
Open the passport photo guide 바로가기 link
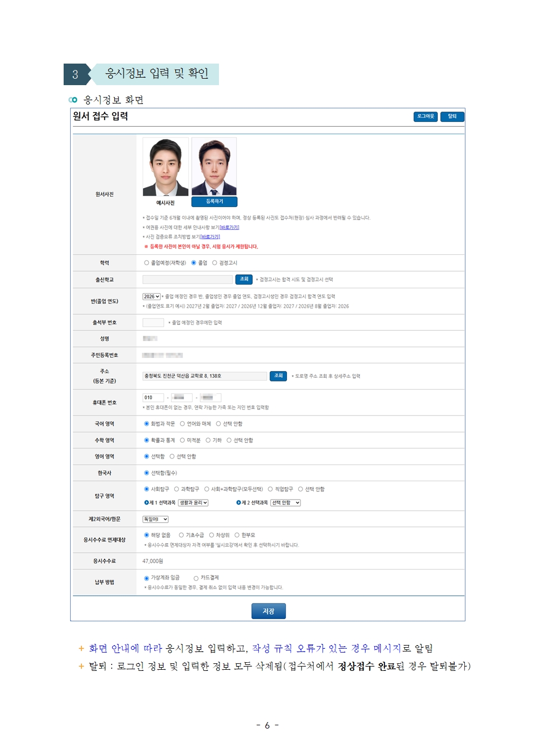[229, 227]
